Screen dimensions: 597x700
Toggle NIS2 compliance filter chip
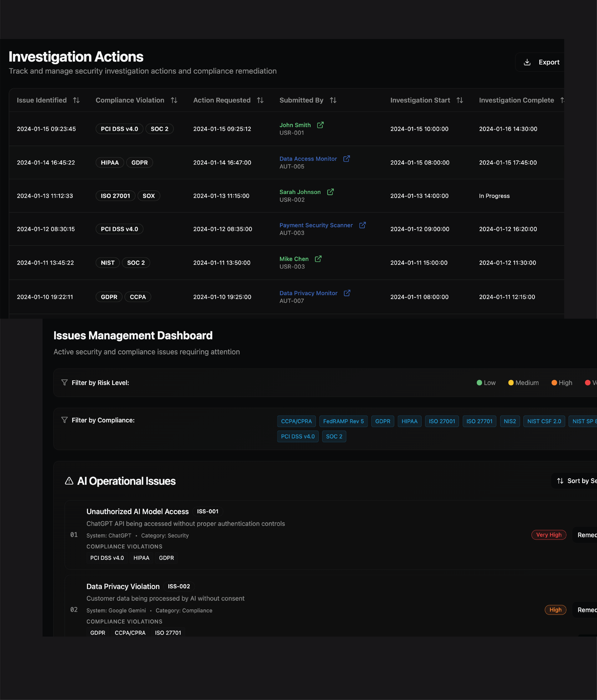click(510, 421)
